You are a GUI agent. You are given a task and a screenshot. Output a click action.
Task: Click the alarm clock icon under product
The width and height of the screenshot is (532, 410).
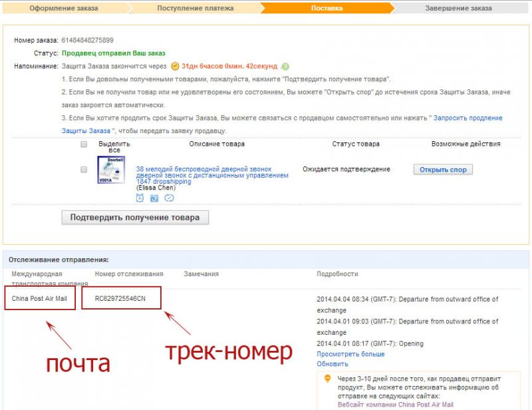(x=140, y=198)
